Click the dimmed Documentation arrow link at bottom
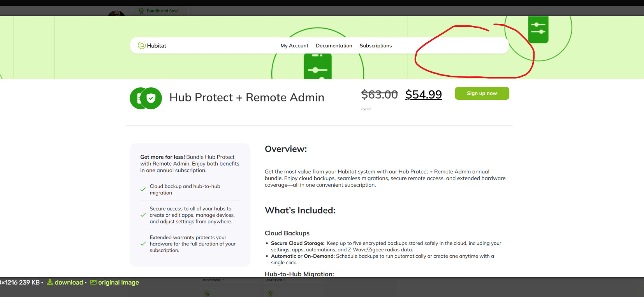The height and width of the screenshot is (297, 644). click(213, 280)
